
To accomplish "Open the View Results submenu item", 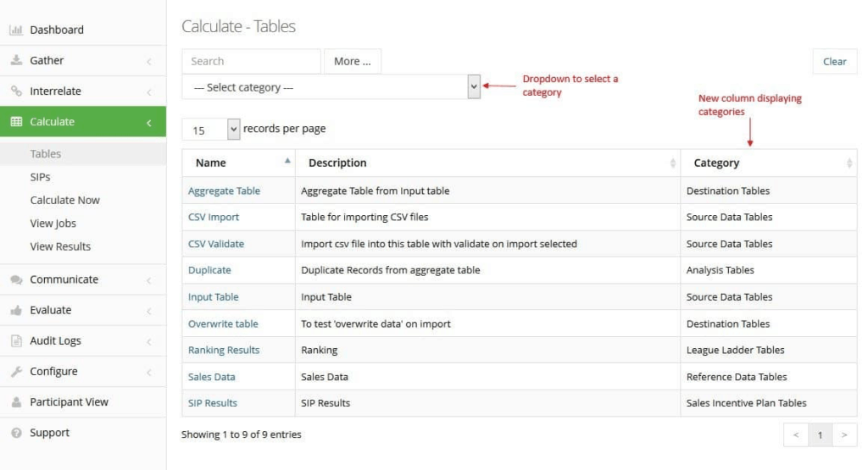I will (60, 246).
